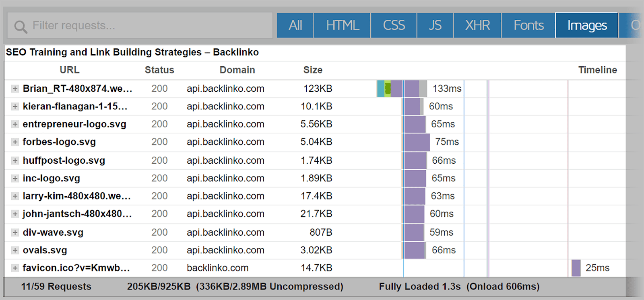Open the XHR requests tab
The image size is (644, 300).
pos(477,25)
